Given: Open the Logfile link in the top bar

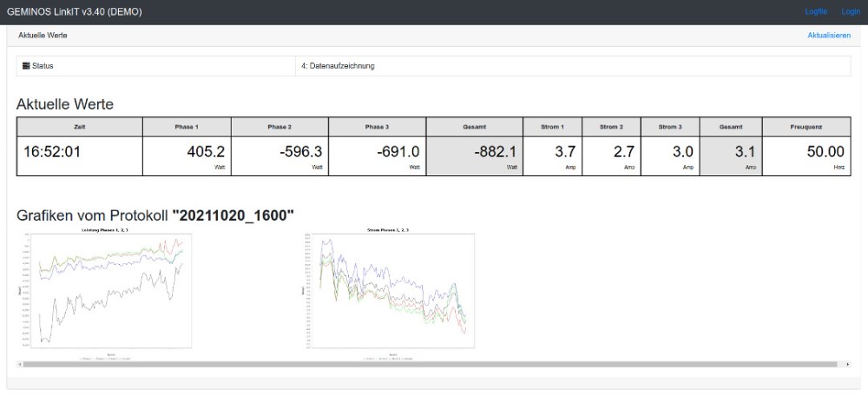Looking at the screenshot, I should pos(816,11).
